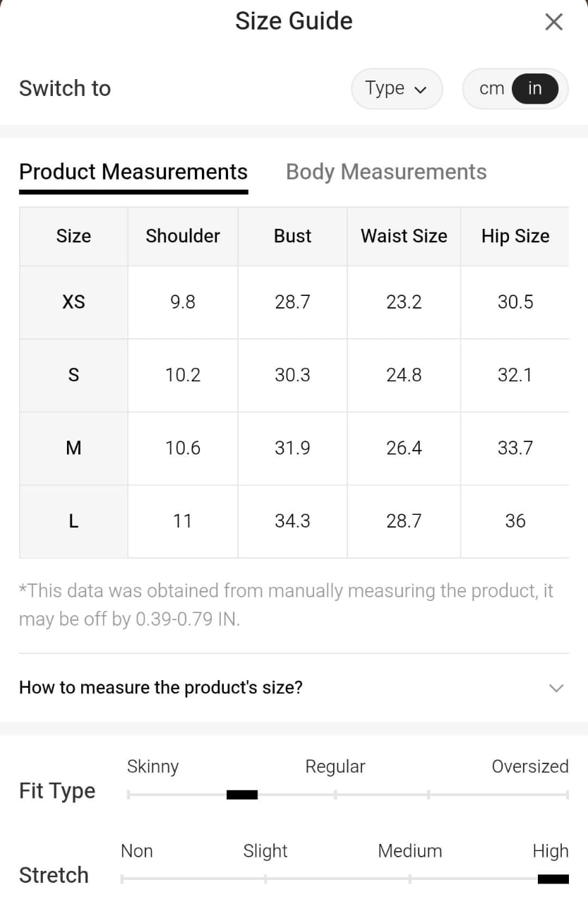Click the Size Guide title

pyautogui.click(x=294, y=21)
